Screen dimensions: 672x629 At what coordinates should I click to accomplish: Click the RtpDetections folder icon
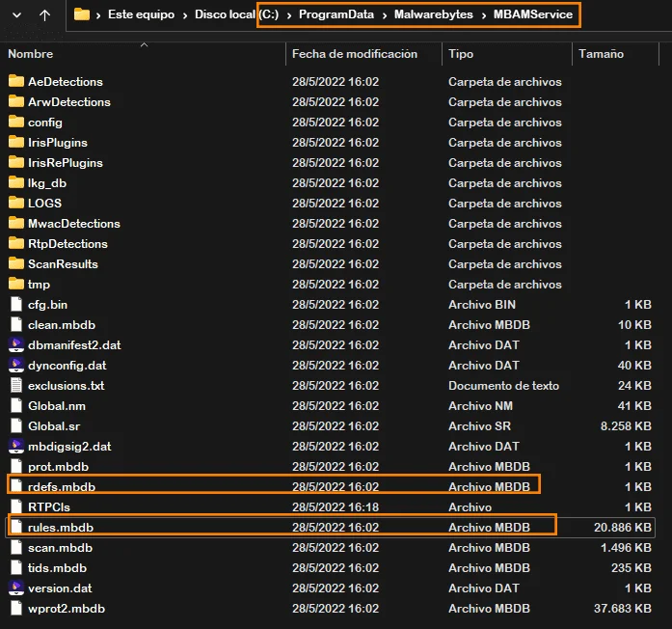[16, 243]
